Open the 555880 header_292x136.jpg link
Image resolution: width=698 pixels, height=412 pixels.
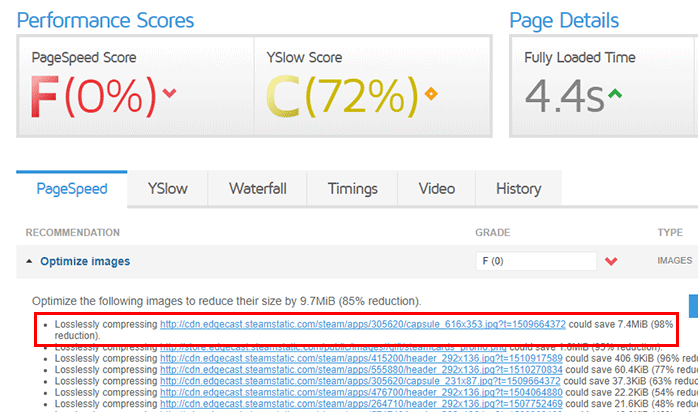point(361,370)
